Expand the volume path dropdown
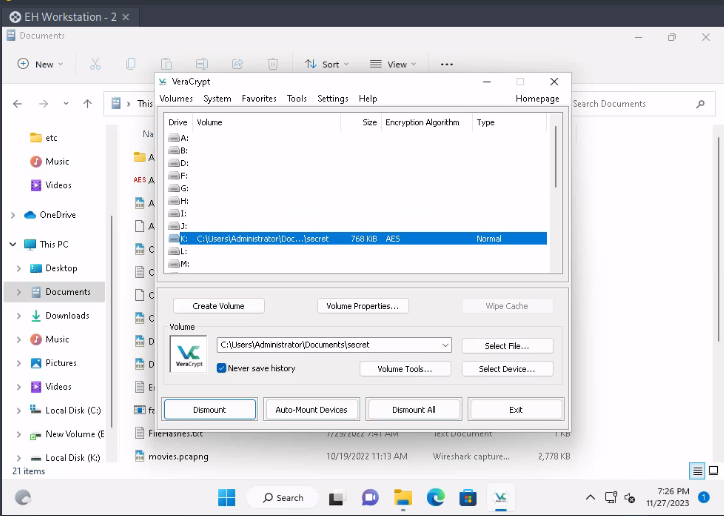The width and height of the screenshot is (724, 516). pyautogui.click(x=445, y=345)
